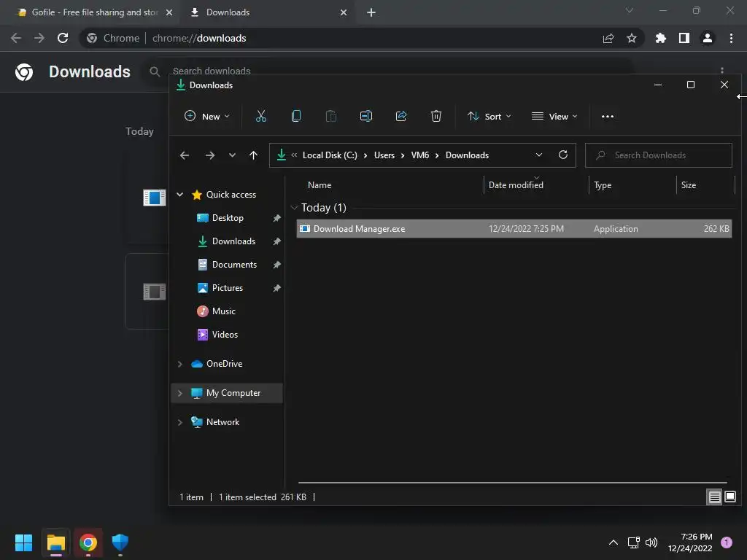Click Chrome share page icon in address bar

[608, 38]
